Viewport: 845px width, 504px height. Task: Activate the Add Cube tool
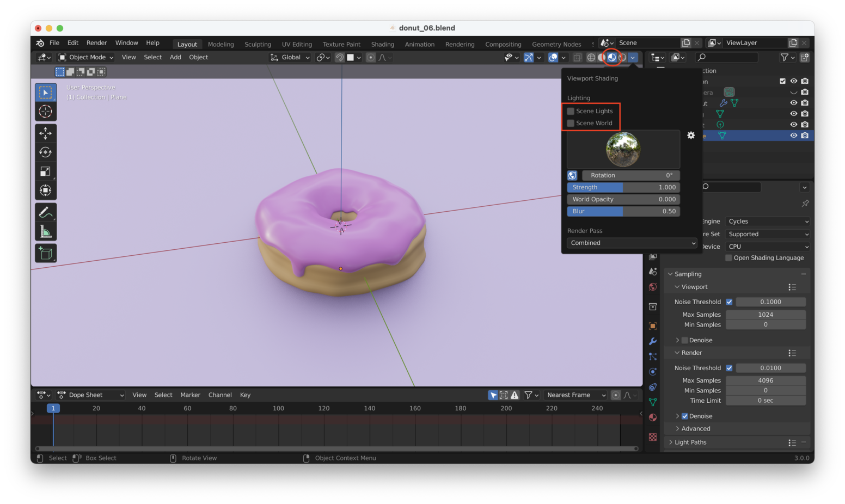click(x=46, y=253)
